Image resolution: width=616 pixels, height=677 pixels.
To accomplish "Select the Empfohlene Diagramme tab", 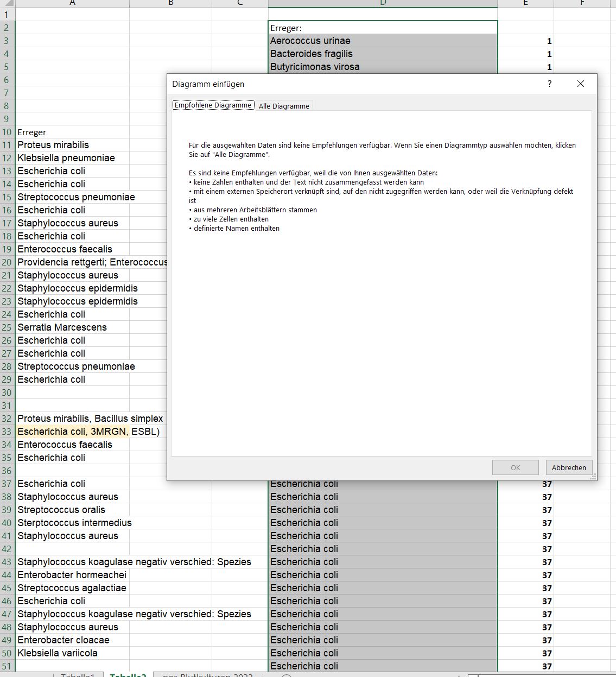I will 213,105.
